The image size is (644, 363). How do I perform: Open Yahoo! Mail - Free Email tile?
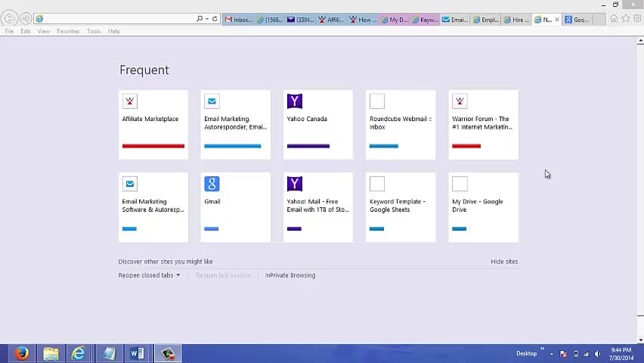[x=318, y=207]
